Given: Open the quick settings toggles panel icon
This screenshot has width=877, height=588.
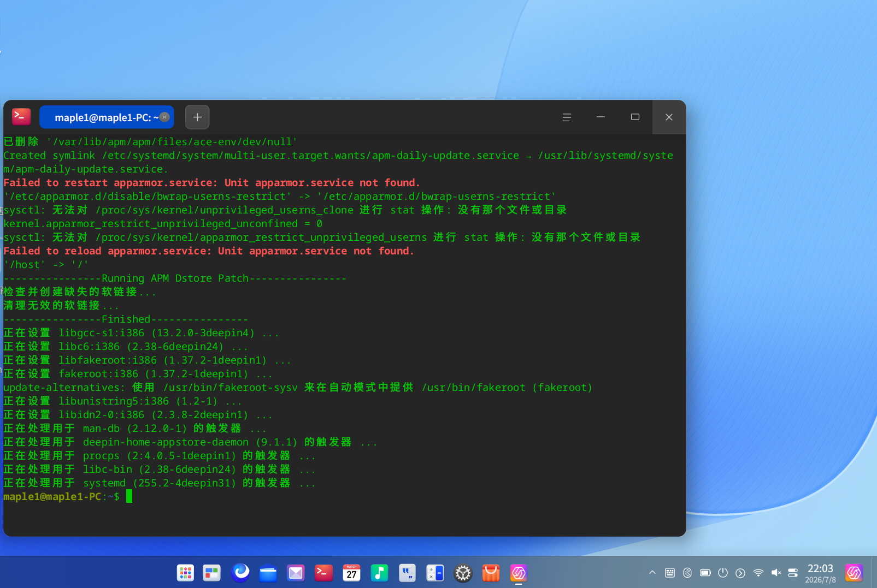Looking at the screenshot, I should coord(793,573).
